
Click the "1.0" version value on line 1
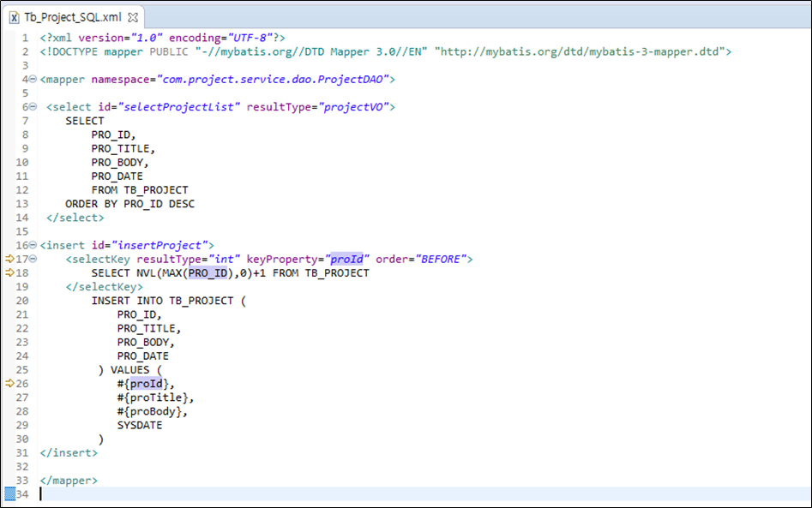147,38
